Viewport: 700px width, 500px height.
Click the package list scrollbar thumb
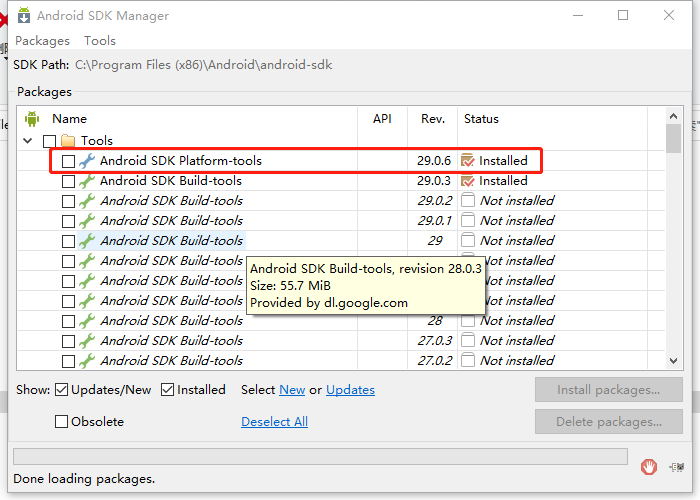[x=674, y=139]
